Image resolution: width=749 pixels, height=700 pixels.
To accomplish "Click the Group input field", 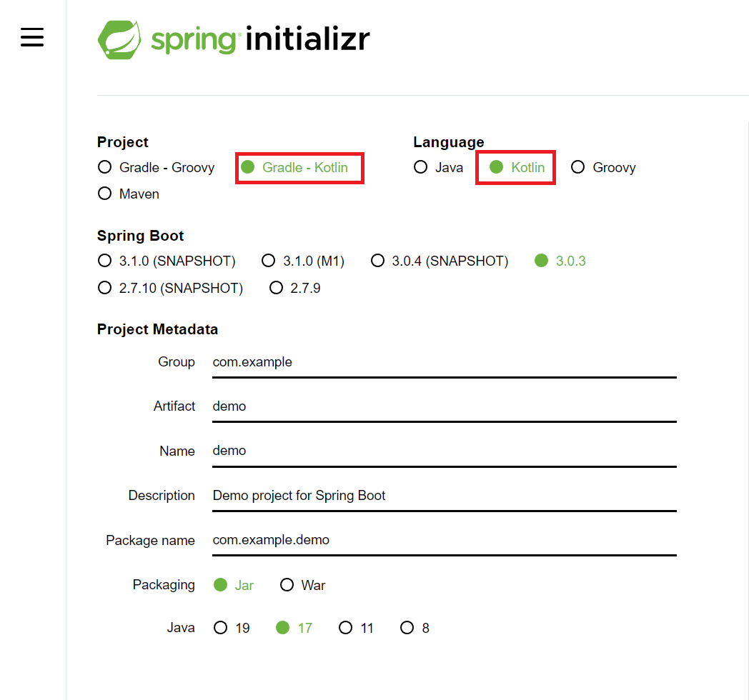I will point(443,362).
